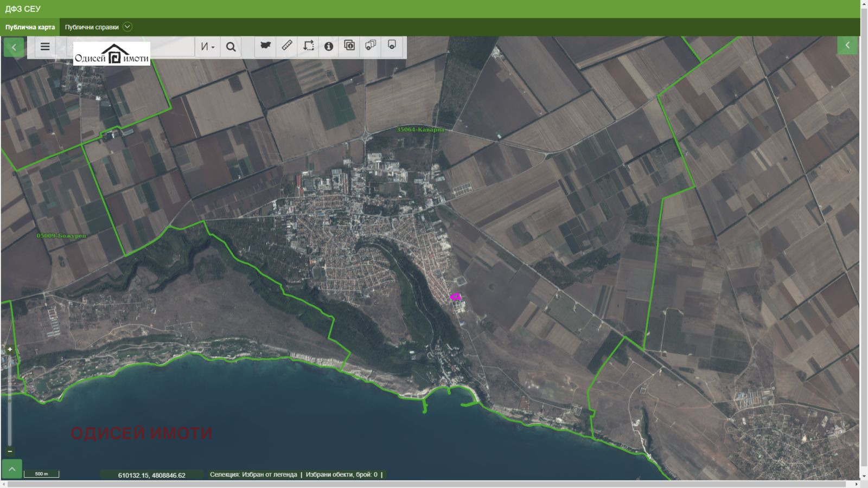Click the last toolbar icon with marker

(392, 46)
